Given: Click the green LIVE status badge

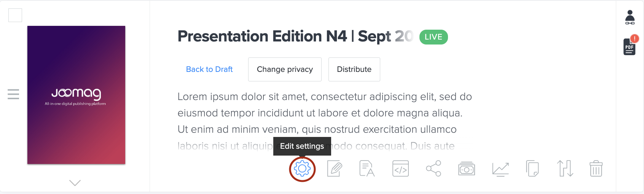Looking at the screenshot, I should click(x=434, y=37).
